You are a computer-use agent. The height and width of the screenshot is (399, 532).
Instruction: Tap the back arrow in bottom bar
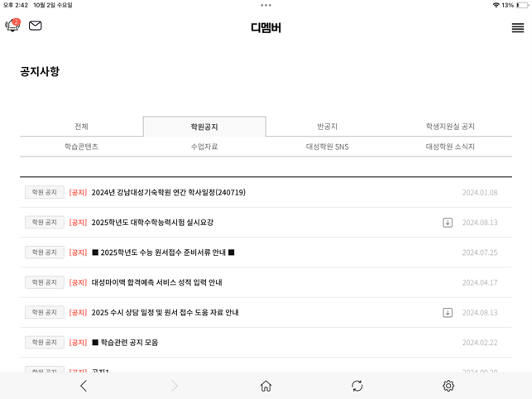pos(84,386)
